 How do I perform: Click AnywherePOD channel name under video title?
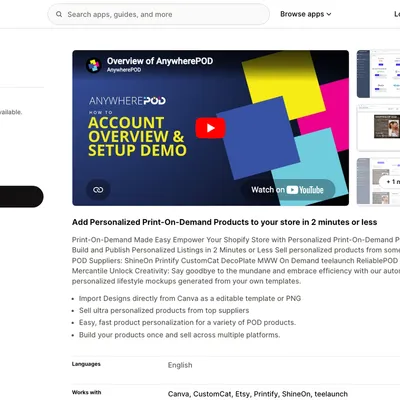click(124, 70)
